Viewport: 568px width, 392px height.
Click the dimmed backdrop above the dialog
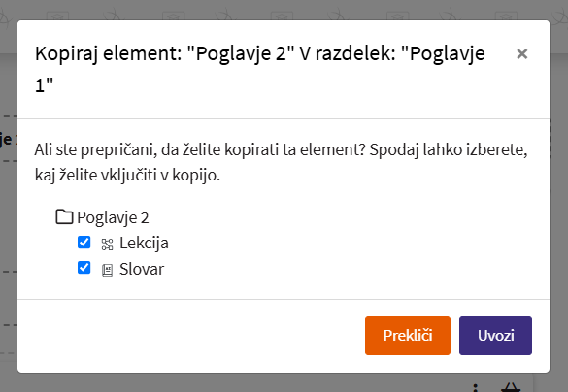click(x=284, y=10)
